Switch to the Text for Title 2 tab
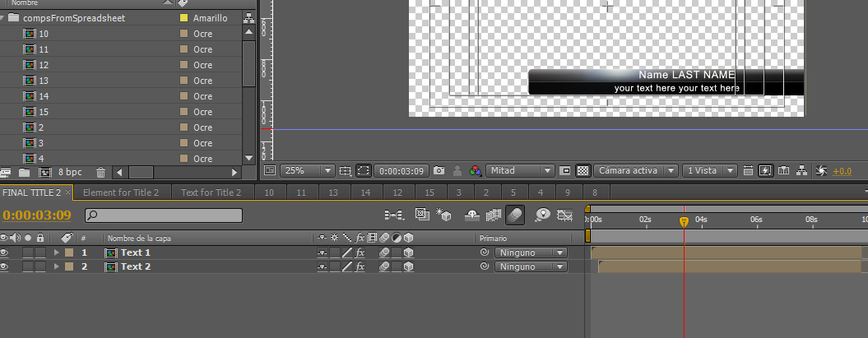868x338 pixels. pyautogui.click(x=211, y=192)
